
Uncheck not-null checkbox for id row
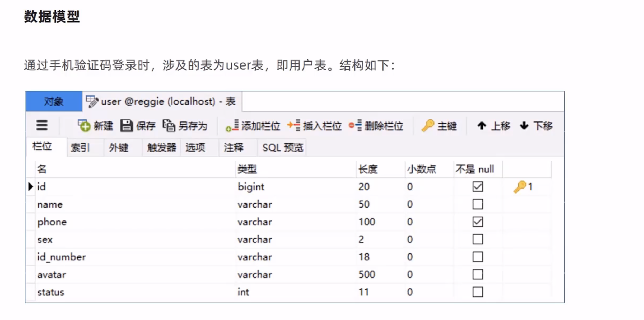(x=478, y=187)
